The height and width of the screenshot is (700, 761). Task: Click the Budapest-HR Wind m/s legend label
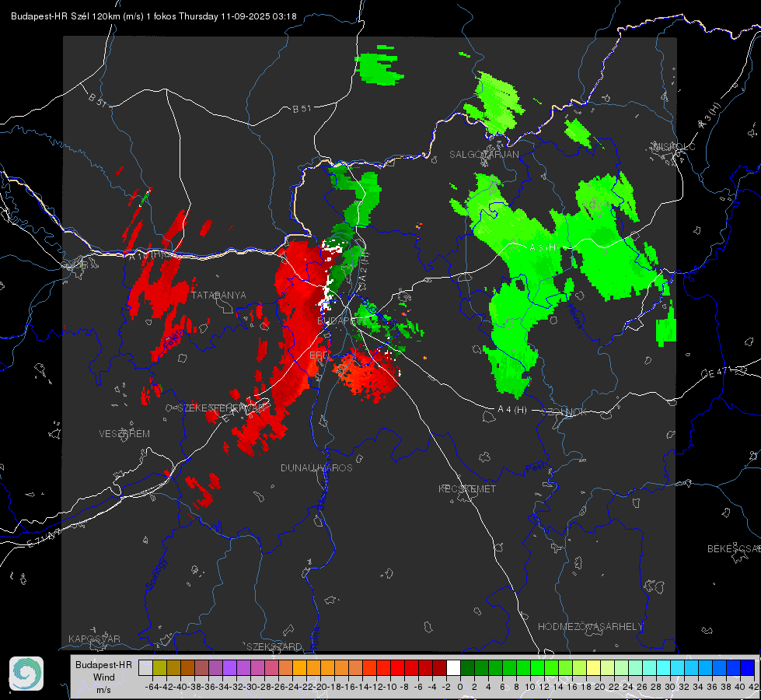tap(103, 677)
